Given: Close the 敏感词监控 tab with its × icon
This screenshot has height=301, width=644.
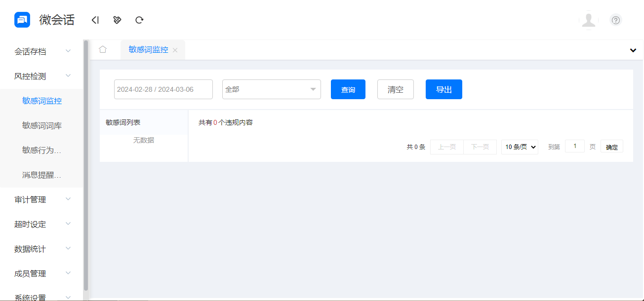Looking at the screenshot, I should 175,50.
